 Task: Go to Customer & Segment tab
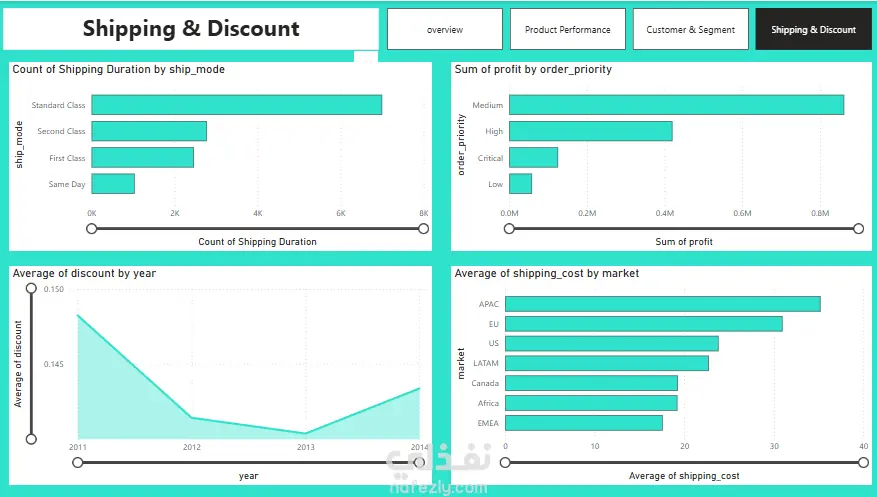tap(691, 29)
